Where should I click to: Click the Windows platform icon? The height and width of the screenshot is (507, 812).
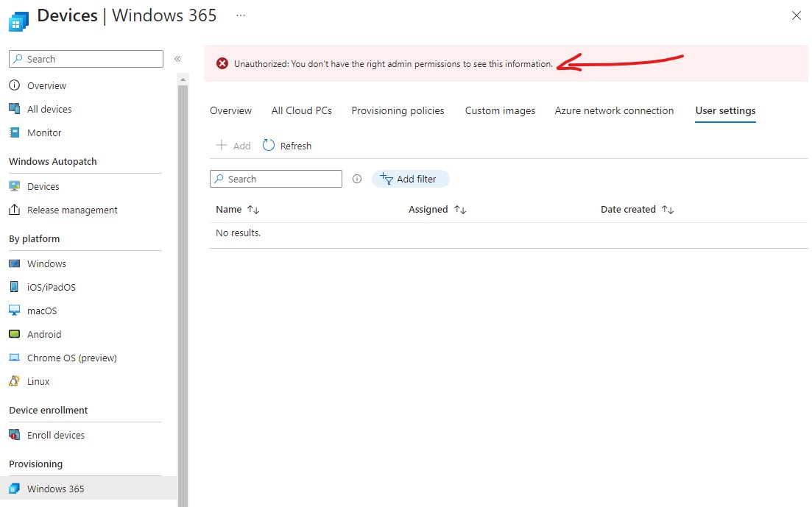click(x=15, y=263)
